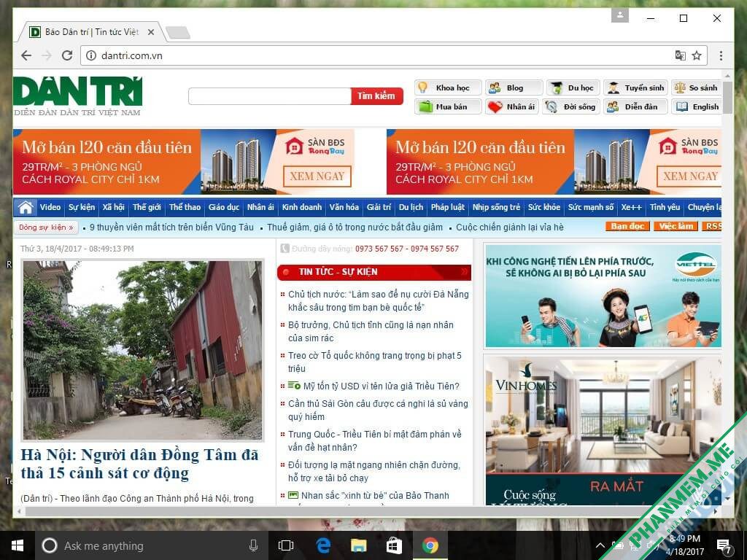Open the Nhịp sống trẻ menu item
Viewport: 747px width, 560px height.
coord(496,207)
